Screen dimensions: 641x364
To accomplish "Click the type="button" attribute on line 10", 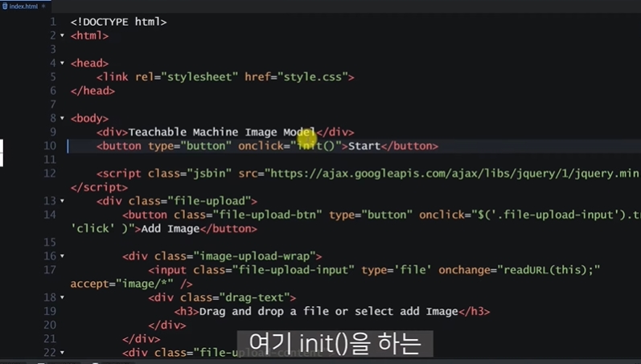I will click(x=190, y=146).
